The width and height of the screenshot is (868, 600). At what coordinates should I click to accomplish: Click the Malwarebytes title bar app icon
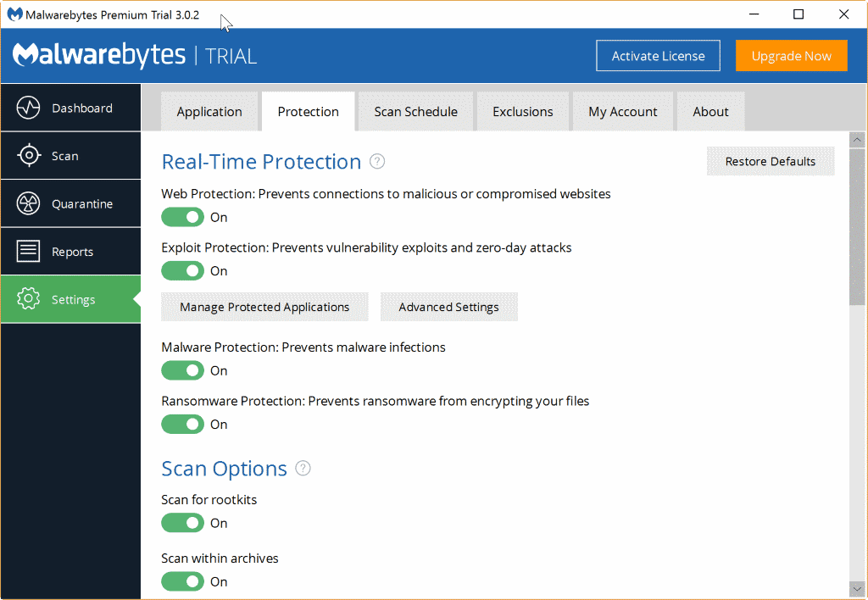(x=15, y=14)
